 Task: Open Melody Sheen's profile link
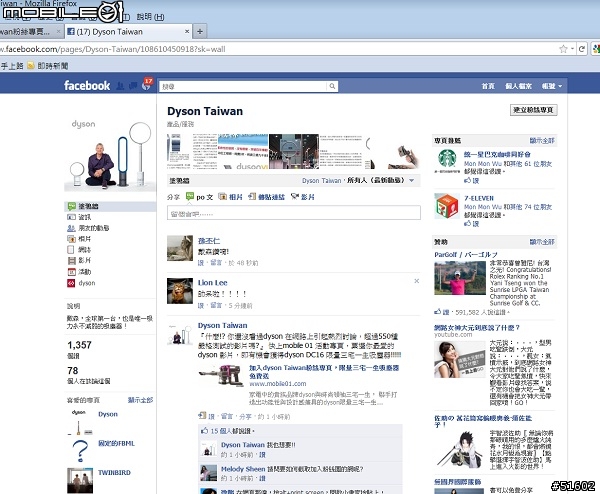pos(243,469)
